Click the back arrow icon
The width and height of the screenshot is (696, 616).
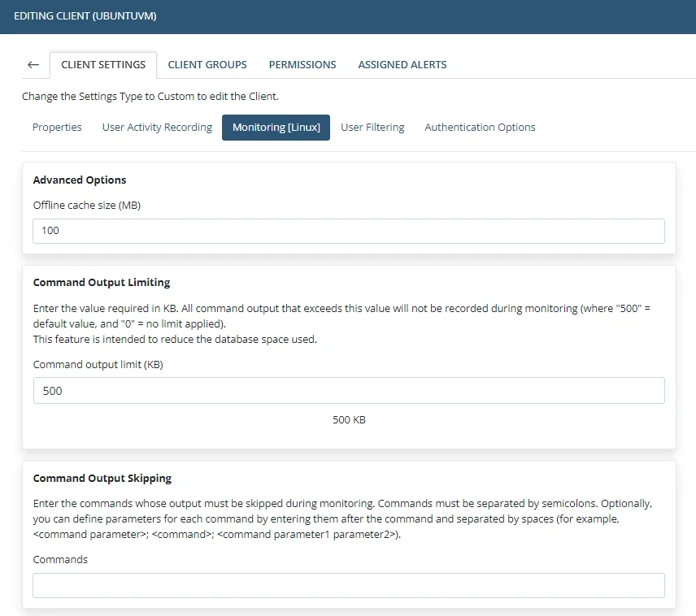click(33, 65)
